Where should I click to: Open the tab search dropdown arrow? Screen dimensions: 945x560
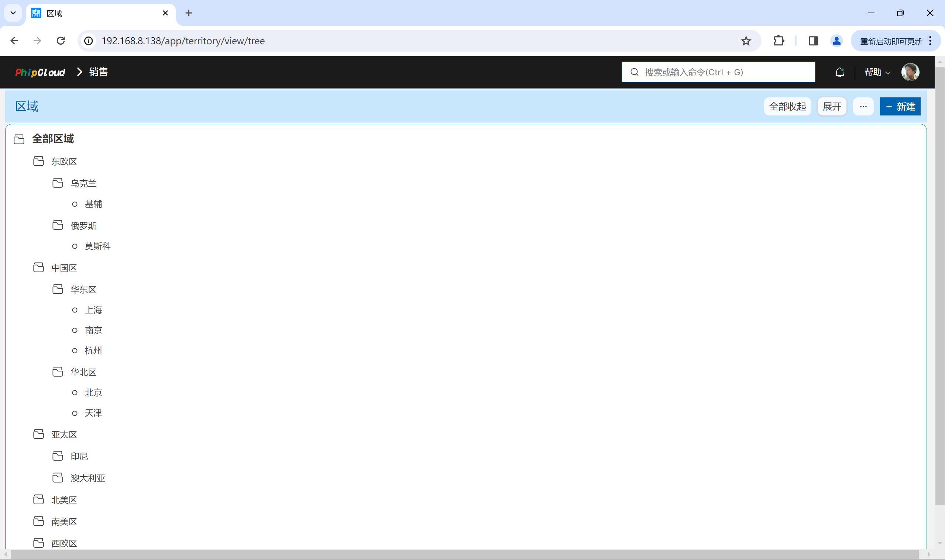click(x=13, y=13)
